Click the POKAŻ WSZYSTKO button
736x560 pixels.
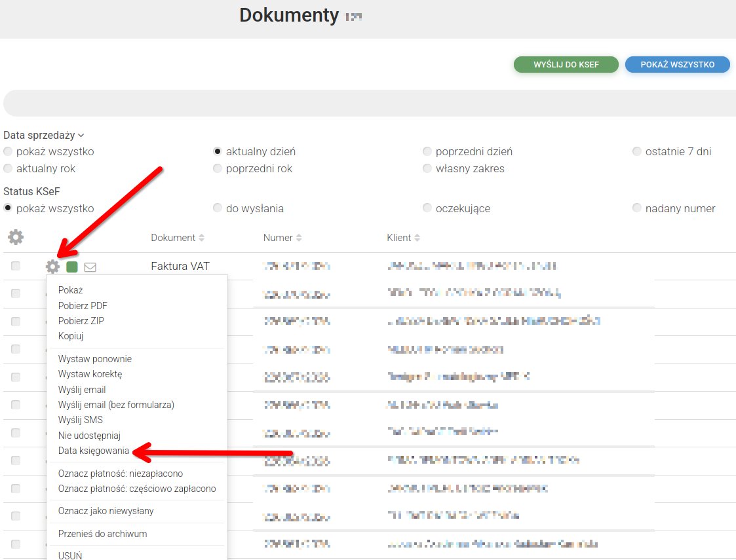(x=677, y=65)
